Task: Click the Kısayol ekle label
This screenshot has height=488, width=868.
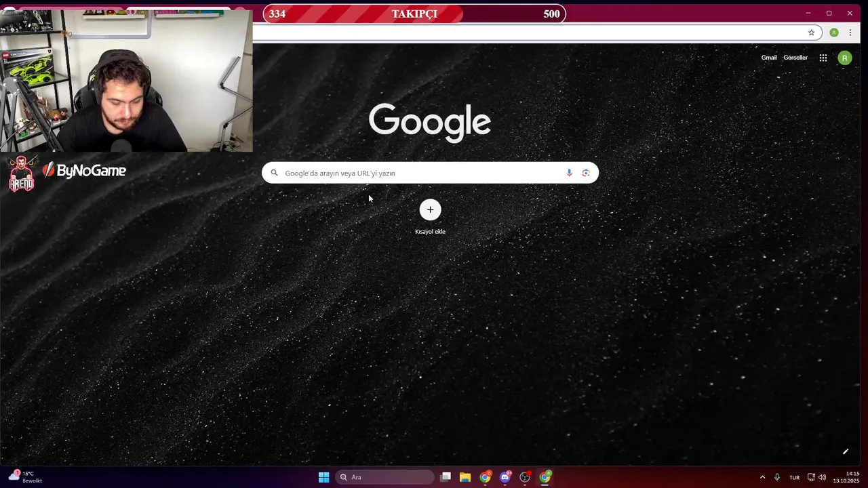Action: coord(430,232)
